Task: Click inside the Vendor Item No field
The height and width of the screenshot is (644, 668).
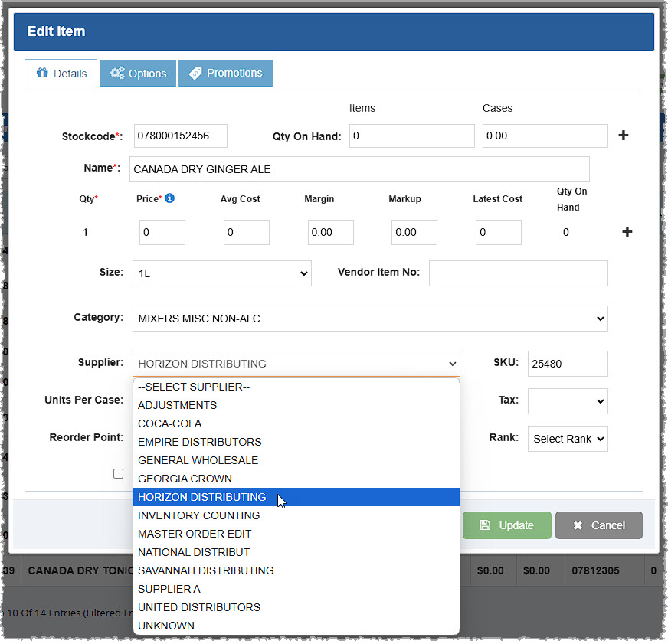Action: 518,273
